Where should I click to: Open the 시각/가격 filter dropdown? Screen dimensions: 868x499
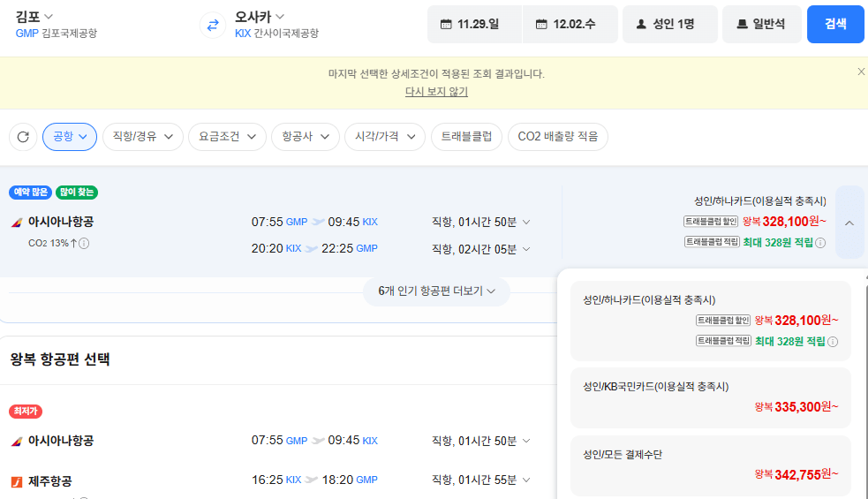[385, 137]
